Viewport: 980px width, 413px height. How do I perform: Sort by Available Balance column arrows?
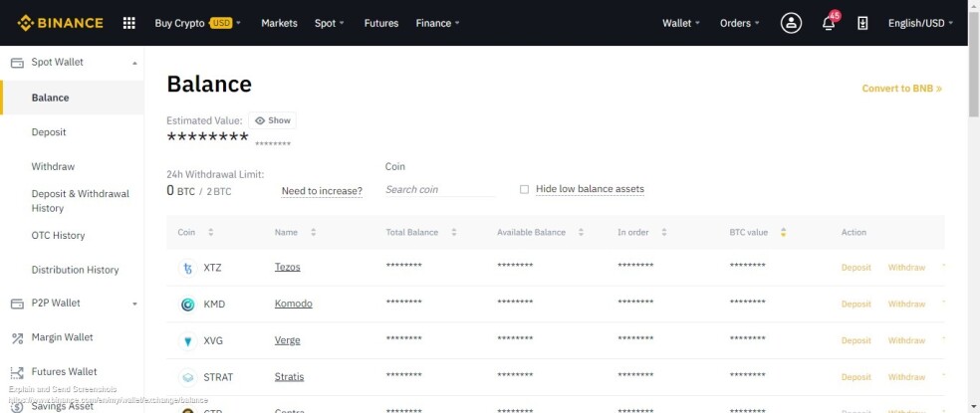[x=581, y=233]
